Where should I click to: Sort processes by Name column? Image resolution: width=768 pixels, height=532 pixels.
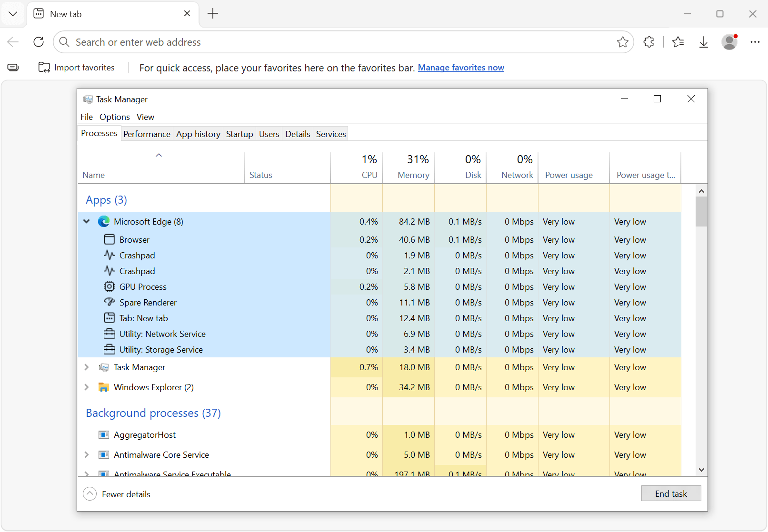pyautogui.click(x=161, y=167)
